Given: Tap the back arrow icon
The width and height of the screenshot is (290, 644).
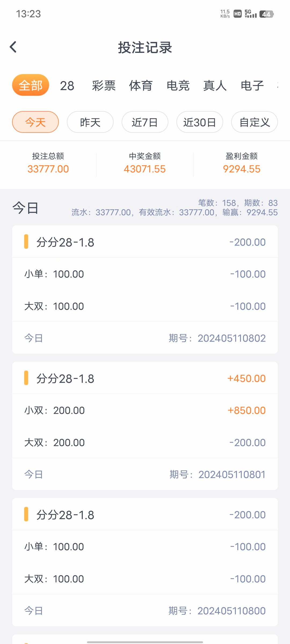Looking at the screenshot, I should click(x=13, y=47).
